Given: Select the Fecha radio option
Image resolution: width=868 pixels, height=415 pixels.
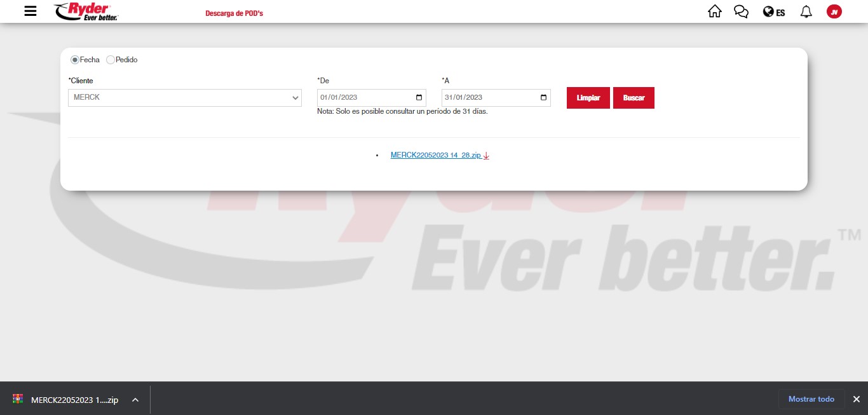Looking at the screenshot, I should (75, 60).
